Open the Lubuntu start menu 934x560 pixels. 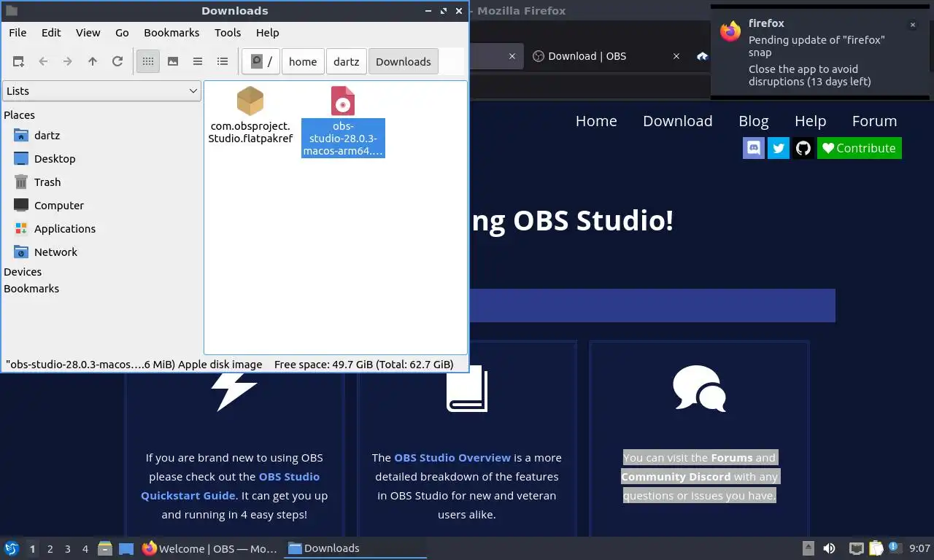click(x=12, y=548)
